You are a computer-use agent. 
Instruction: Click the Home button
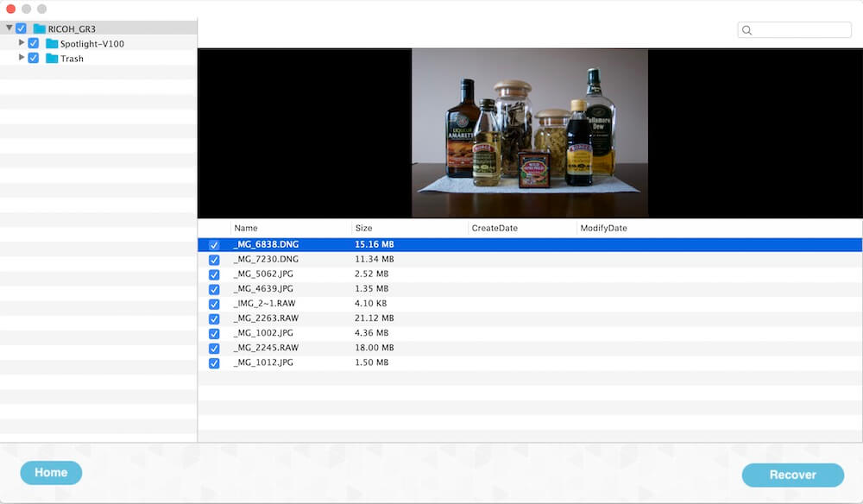tap(51, 473)
